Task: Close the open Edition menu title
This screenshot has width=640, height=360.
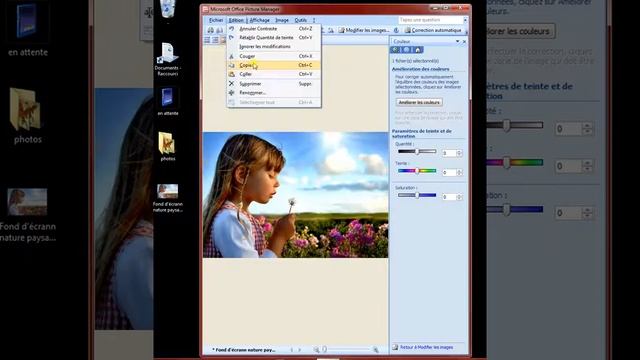Action: (236, 20)
